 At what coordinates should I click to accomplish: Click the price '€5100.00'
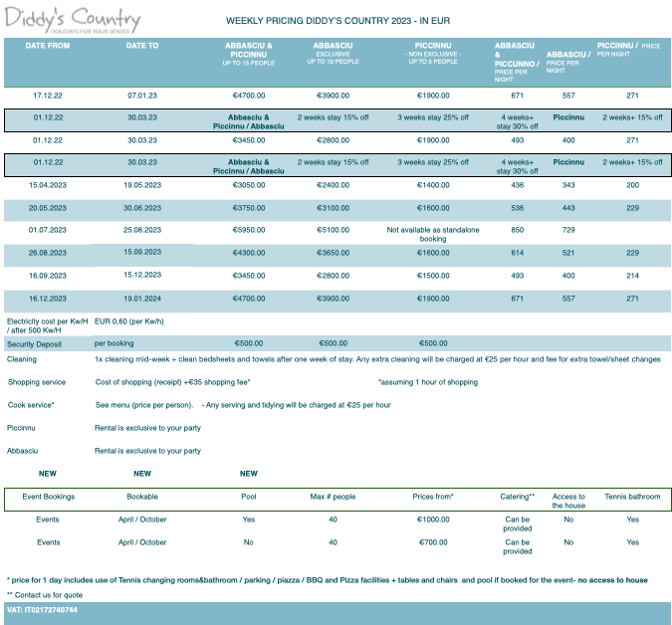(x=333, y=230)
